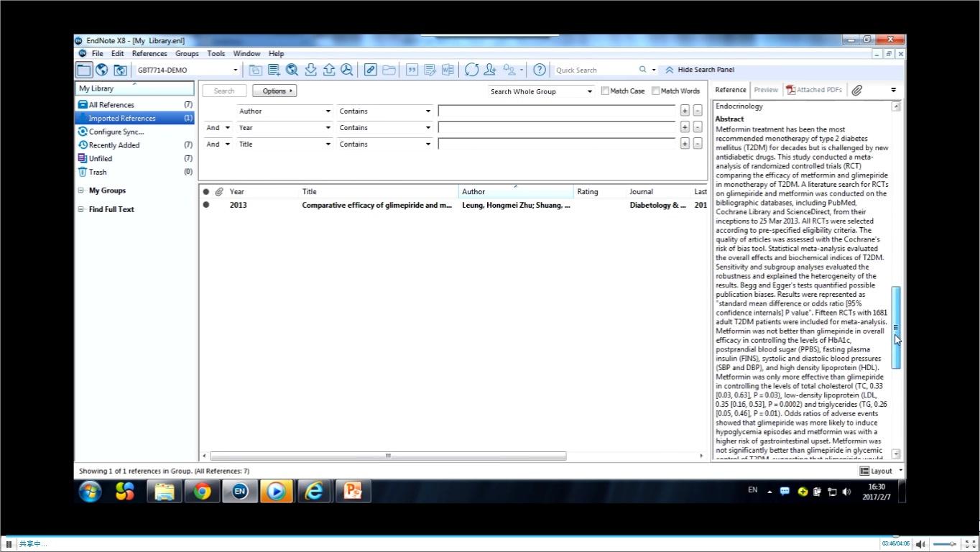
Task: Click the Quick Search magnifier icon
Action: pos(643,70)
